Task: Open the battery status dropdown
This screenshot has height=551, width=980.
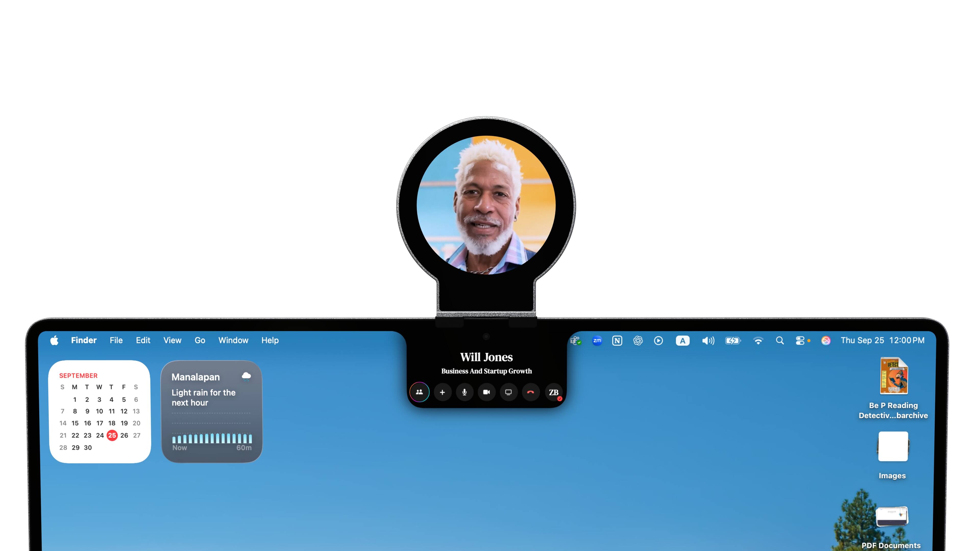Action: [x=733, y=340]
